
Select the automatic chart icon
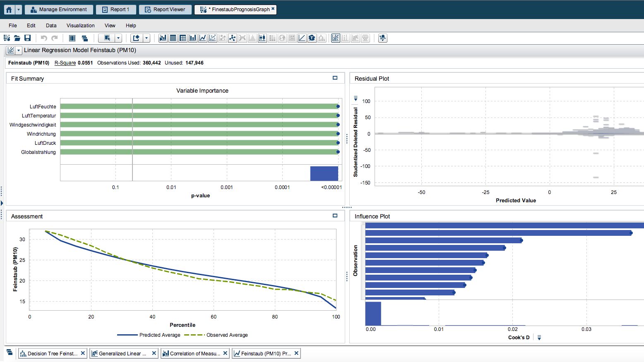point(163,38)
